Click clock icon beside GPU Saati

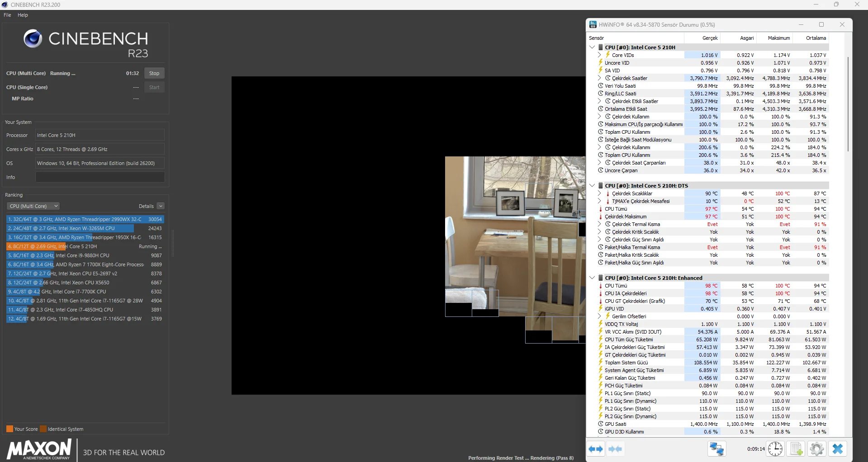coord(601,424)
